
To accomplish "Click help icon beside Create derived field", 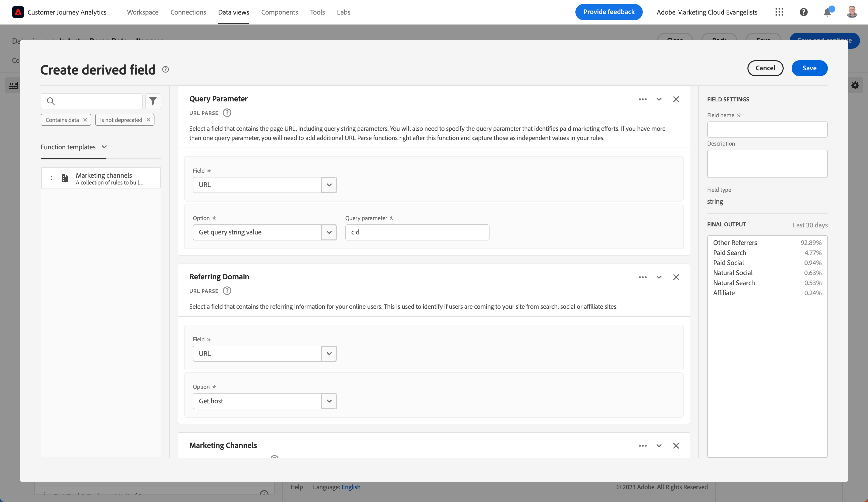I will click(x=165, y=69).
